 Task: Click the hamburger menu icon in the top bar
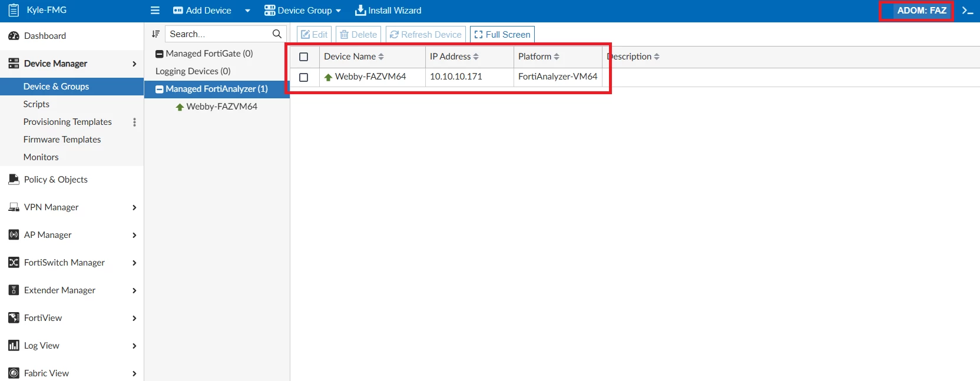tap(155, 11)
